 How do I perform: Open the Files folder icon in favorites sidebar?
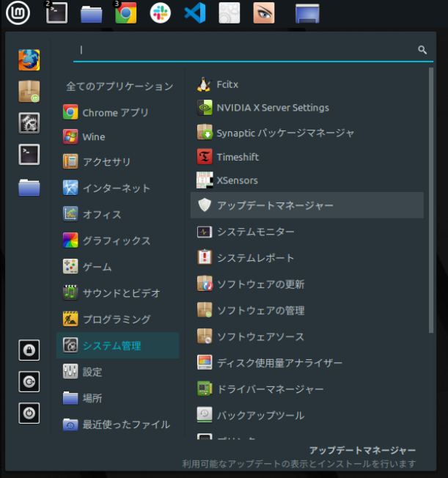pyautogui.click(x=29, y=187)
